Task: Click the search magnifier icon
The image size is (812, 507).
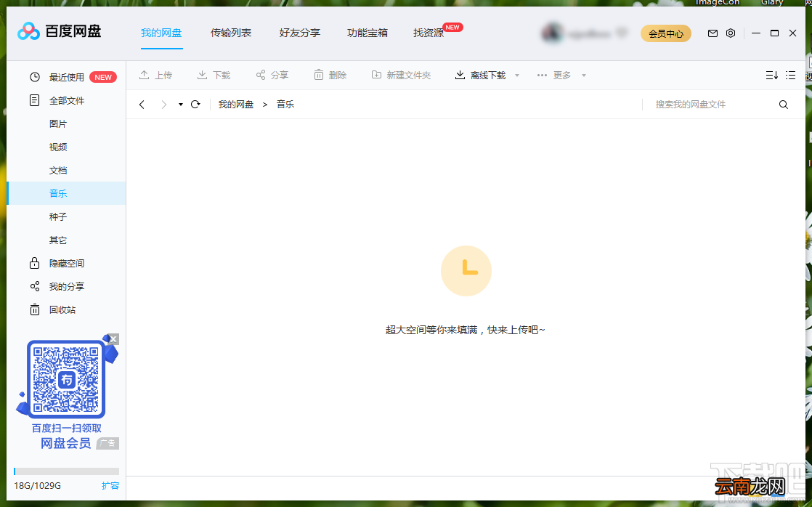Action: click(784, 105)
